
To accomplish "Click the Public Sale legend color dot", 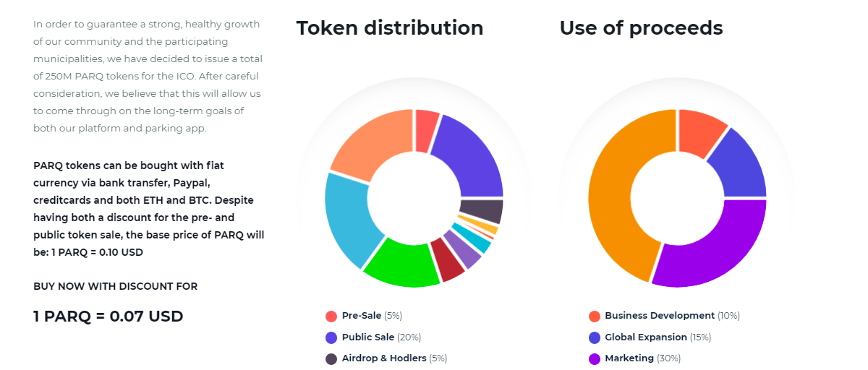I will 331,337.
